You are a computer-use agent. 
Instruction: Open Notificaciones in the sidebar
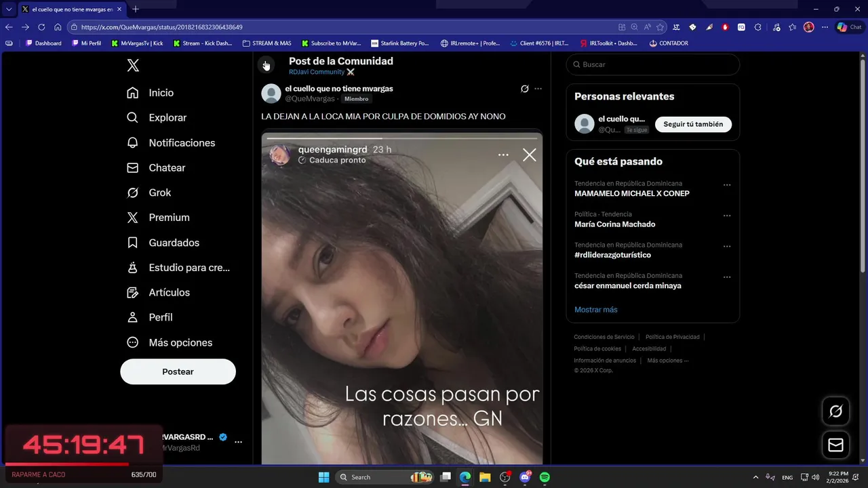click(171, 143)
